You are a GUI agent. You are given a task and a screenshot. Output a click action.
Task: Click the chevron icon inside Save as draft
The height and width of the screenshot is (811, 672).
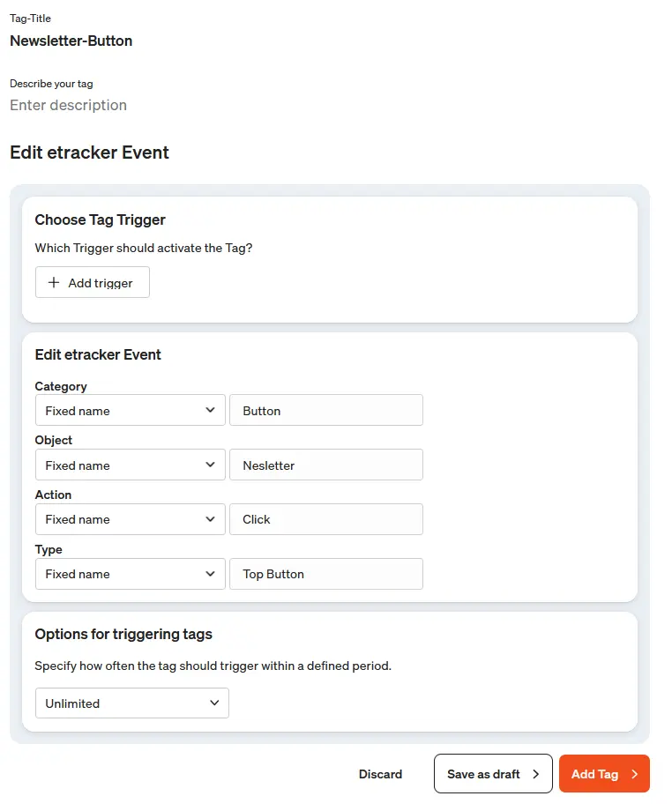click(538, 773)
